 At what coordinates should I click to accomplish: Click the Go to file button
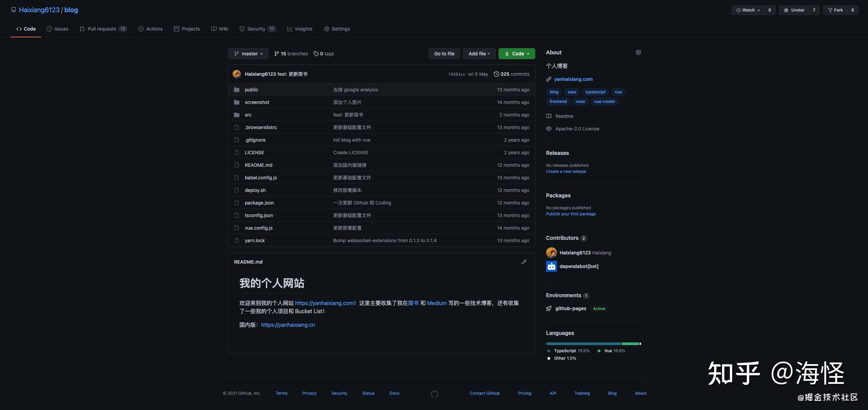pyautogui.click(x=444, y=53)
